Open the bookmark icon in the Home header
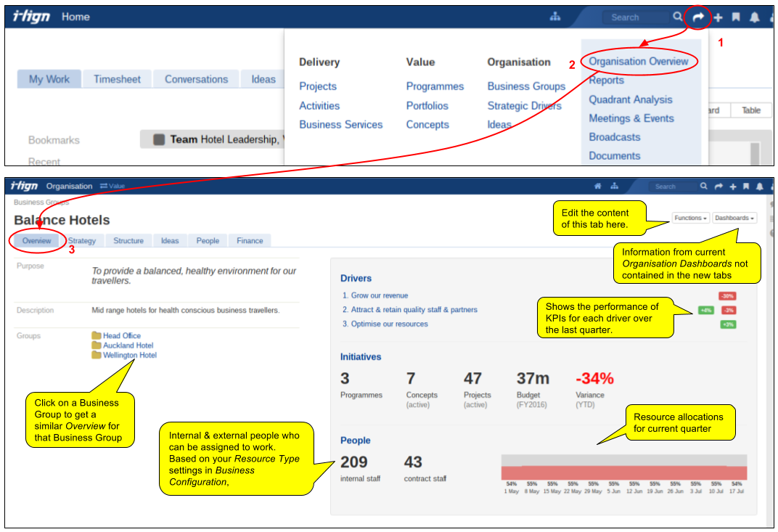The image size is (778, 532). [737, 17]
